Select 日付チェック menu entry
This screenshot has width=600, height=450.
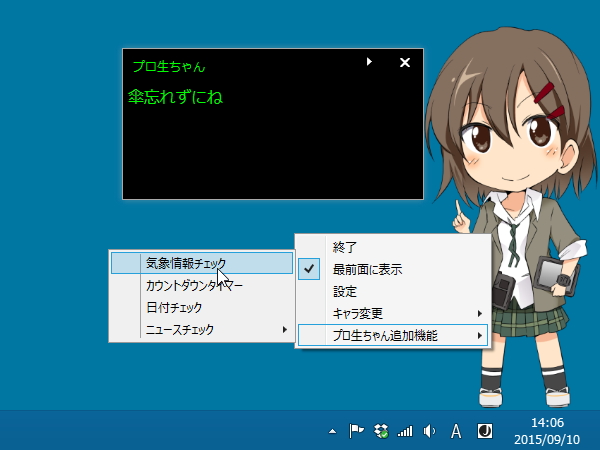[202, 308]
